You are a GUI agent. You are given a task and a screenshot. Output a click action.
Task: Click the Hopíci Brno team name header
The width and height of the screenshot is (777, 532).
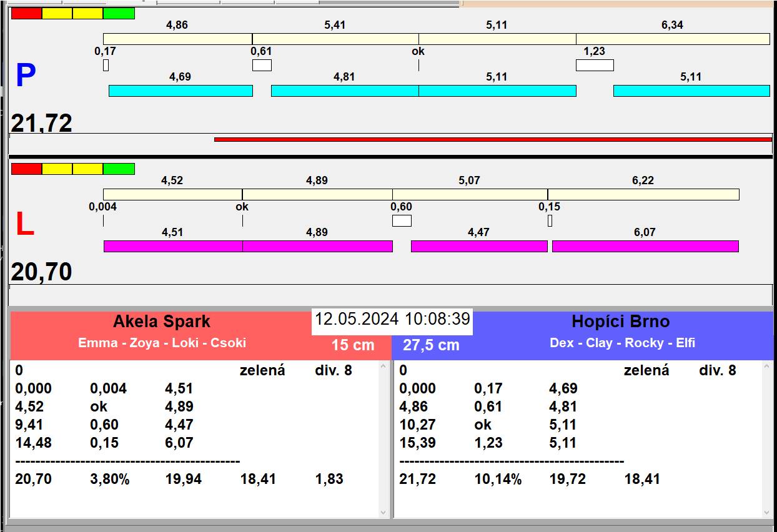coord(620,322)
